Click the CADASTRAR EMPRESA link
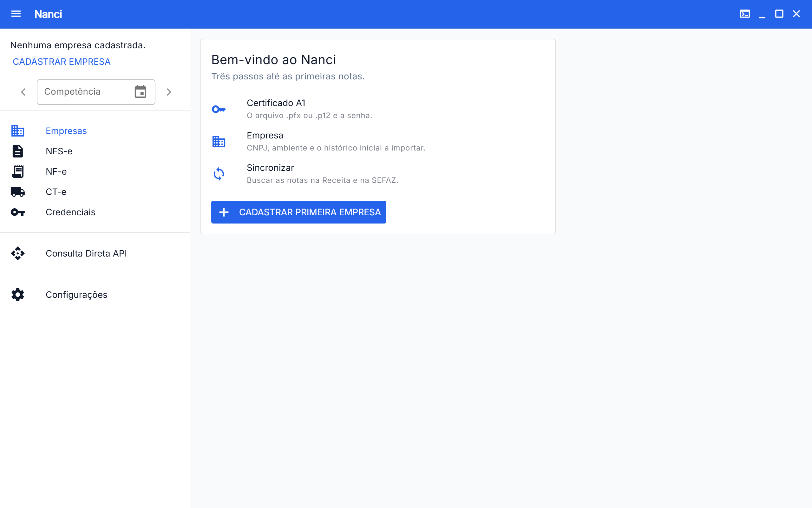 pyautogui.click(x=62, y=62)
